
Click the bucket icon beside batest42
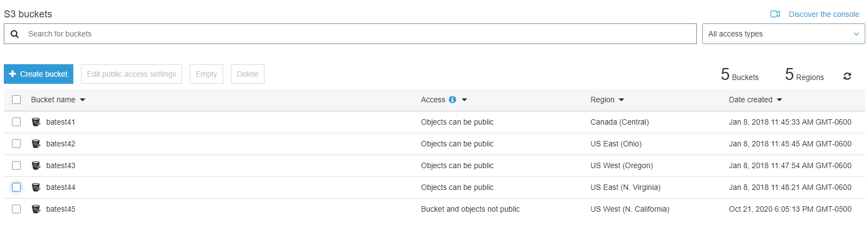click(x=36, y=144)
